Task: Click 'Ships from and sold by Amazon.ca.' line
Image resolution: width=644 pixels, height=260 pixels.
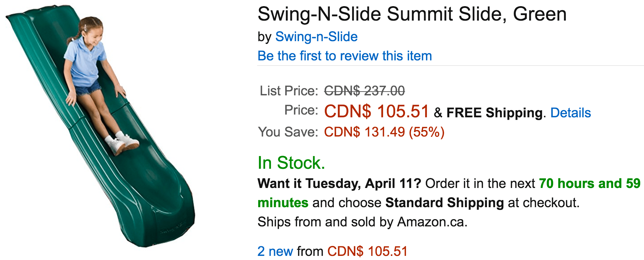Action: 362,222
